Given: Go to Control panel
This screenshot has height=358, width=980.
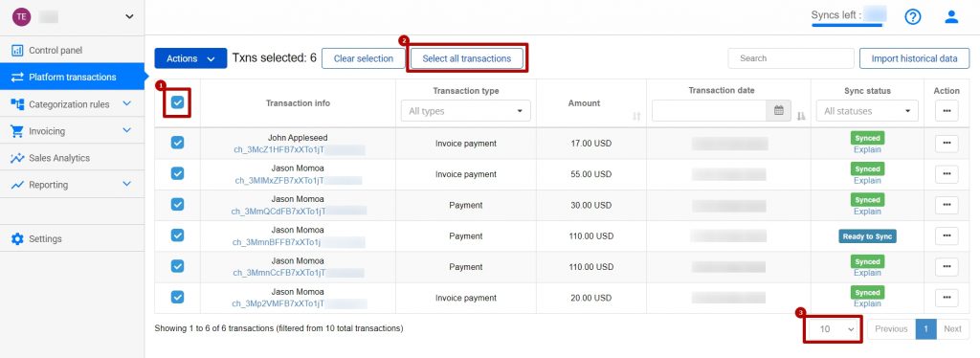Looking at the screenshot, I should click(72, 50).
